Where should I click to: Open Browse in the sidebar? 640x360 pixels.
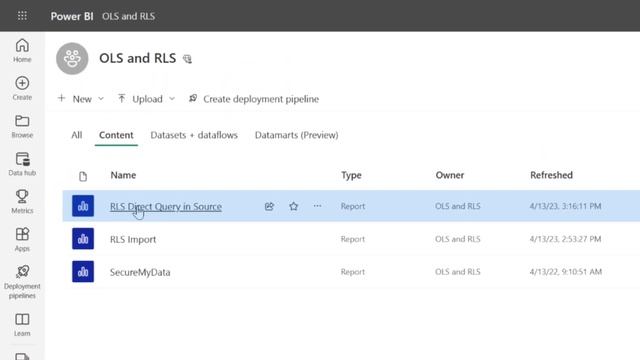22,126
